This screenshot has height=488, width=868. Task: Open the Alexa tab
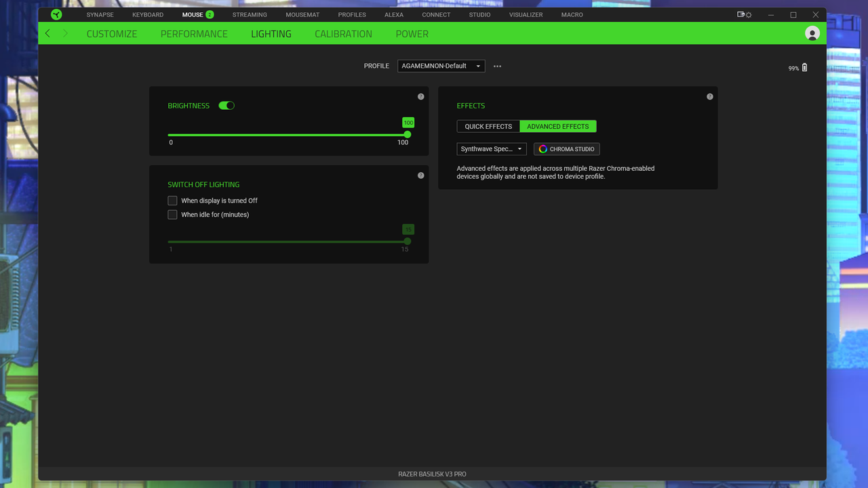coord(394,14)
